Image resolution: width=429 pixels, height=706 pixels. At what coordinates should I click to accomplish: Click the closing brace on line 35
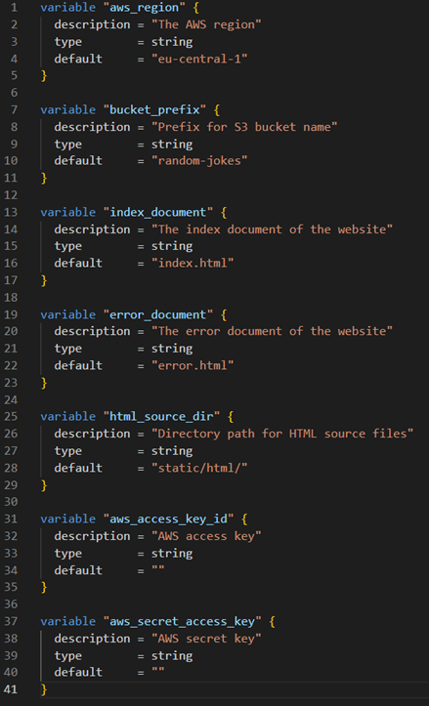click(x=44, y=587)
